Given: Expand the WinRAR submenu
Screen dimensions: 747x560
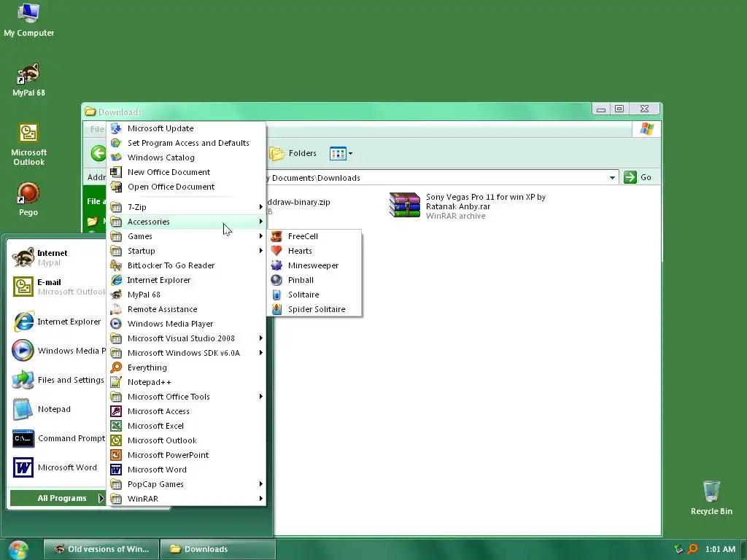Looking at the screenshot, I should click(x=186, y=499).
